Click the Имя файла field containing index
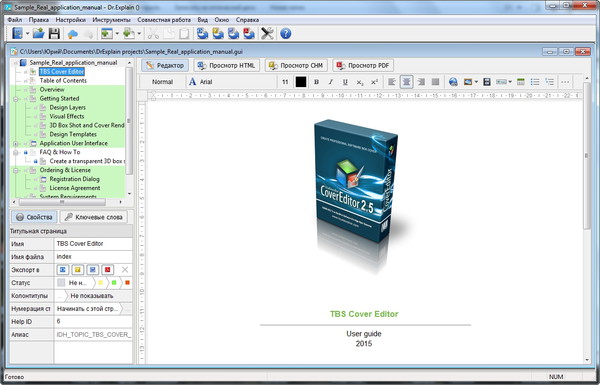Viewport: 600px width, 385px height. [93, 256]
